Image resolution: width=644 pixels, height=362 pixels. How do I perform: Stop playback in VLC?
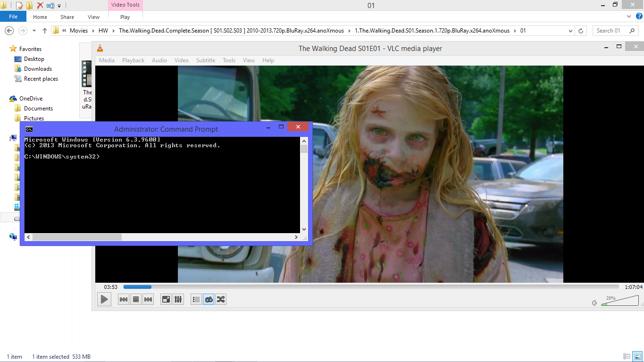[136, 299]
